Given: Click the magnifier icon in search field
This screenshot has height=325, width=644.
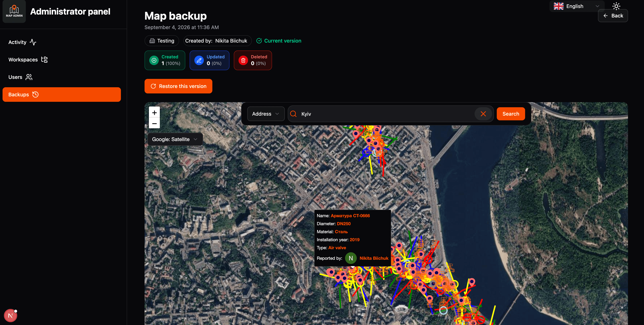Looking at the screenshot, I should pyautogui.click(x=293, y=114).
